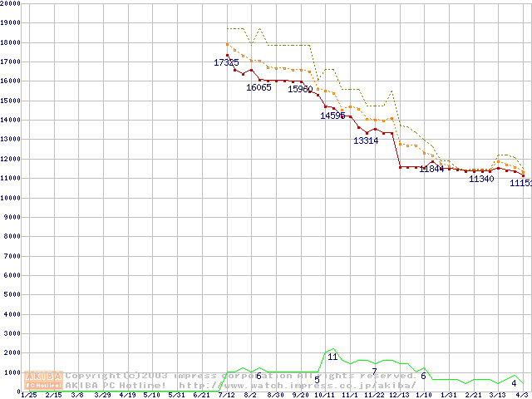Image resolution: width=532 pixels, height=399 pixels.
Task: Click the 14595 data point label
Action: [x=332, y=116]
